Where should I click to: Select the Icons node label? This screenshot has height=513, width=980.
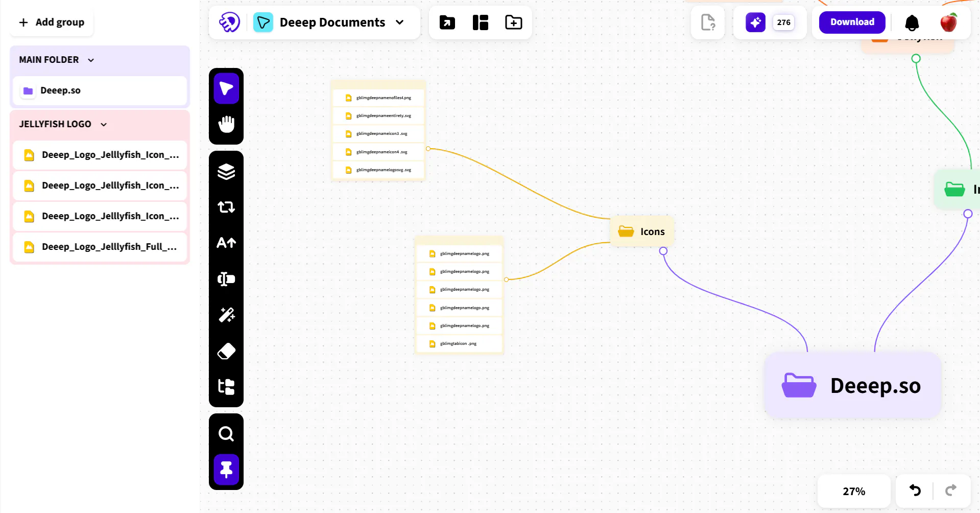[x=653, y=231]
